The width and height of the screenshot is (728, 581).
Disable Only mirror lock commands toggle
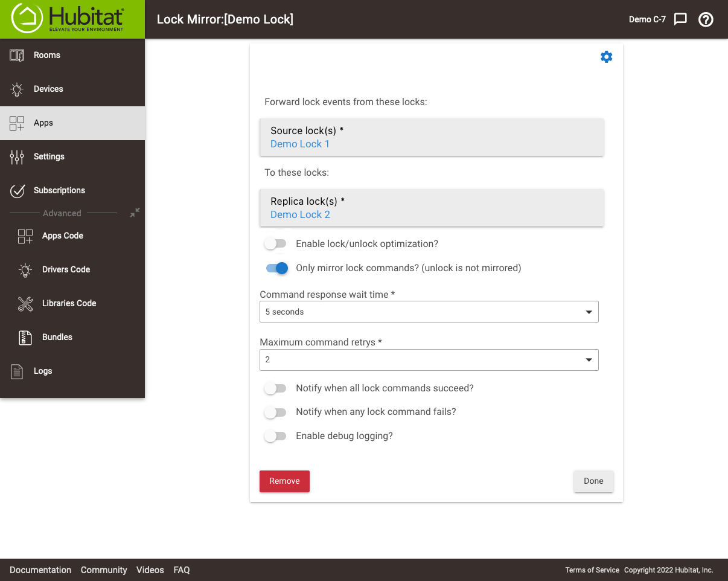(x=276, y=268)
